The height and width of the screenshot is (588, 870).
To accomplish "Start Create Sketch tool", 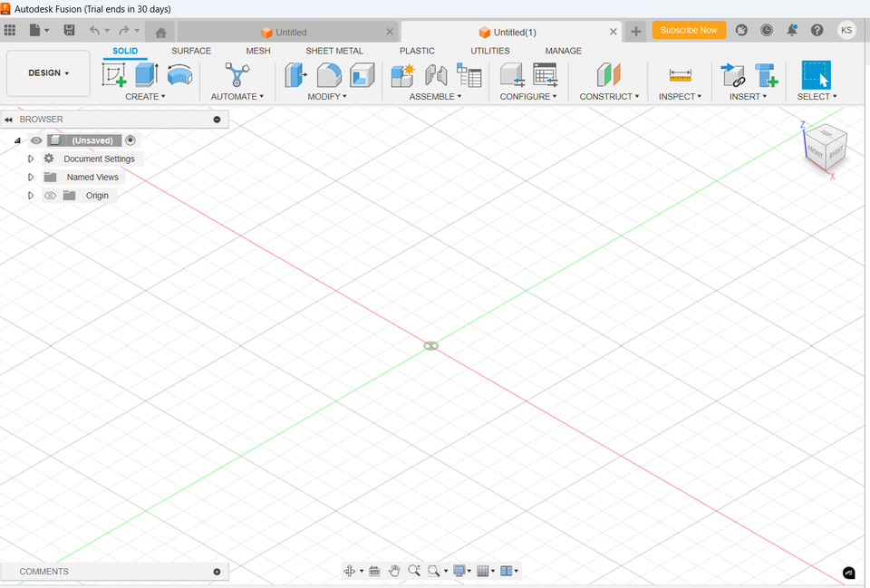I will coord(114,74).
